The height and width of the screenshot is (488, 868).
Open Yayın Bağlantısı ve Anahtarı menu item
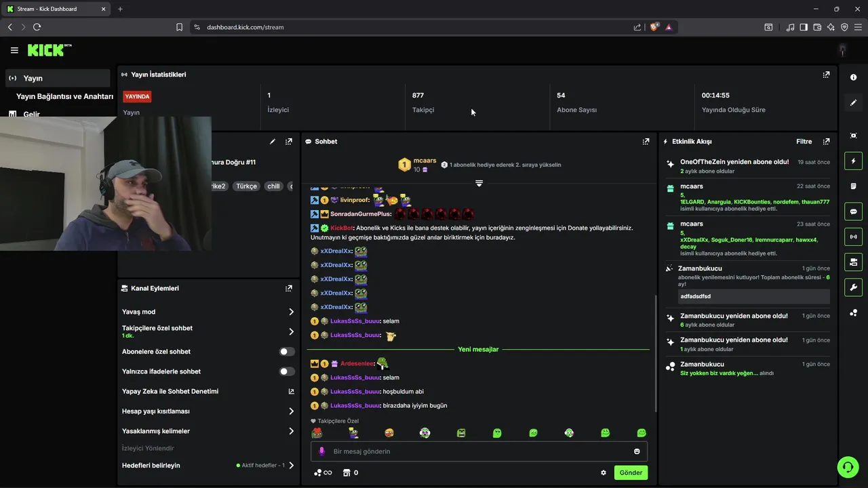[x=64, y=96]
